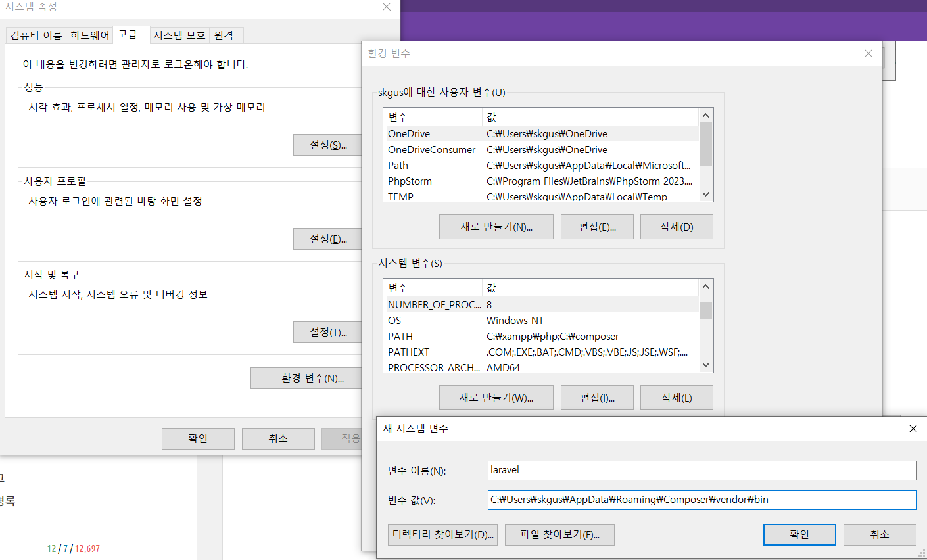The height and width of the screenshot is (560, 927).
Task: Click 설정(T) button under 시작 및 복구
Action: coord(328,332)
